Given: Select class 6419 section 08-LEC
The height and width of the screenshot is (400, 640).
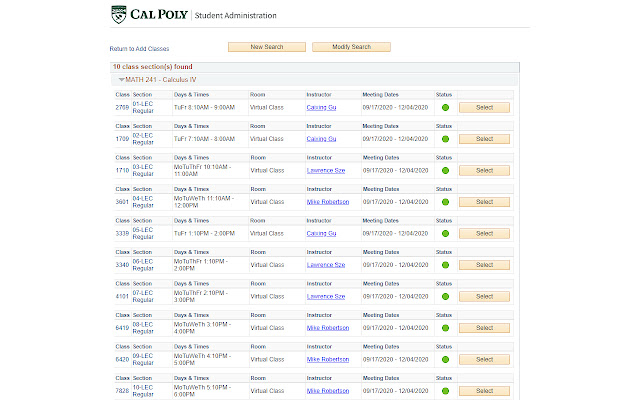Looking at the screenshot, I should pyautogui.click(x=484, y=328).
